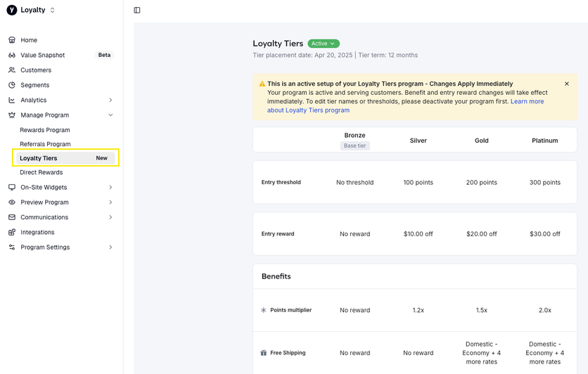Viewport: 588px width, 374px height.
Task: Select Loyalty Tiers submenu item
Action: 65,158
